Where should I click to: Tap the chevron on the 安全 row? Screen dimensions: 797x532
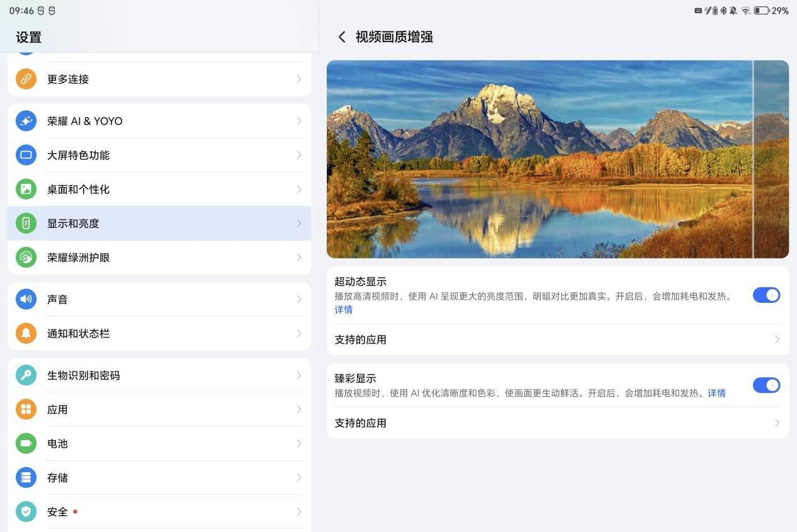pos(299,511)
